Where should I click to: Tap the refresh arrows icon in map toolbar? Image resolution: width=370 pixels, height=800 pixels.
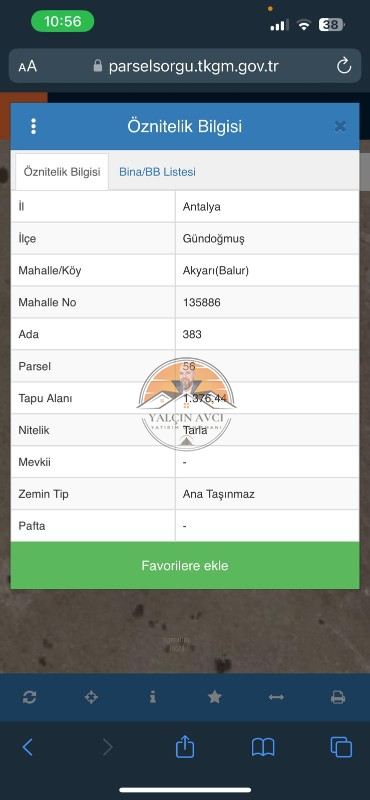coord(30,697)
